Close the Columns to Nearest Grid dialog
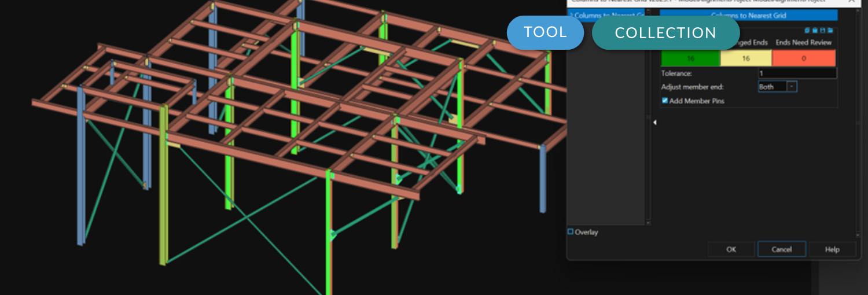The height and width of the screenshot is (295, 868). coord(851,2)
